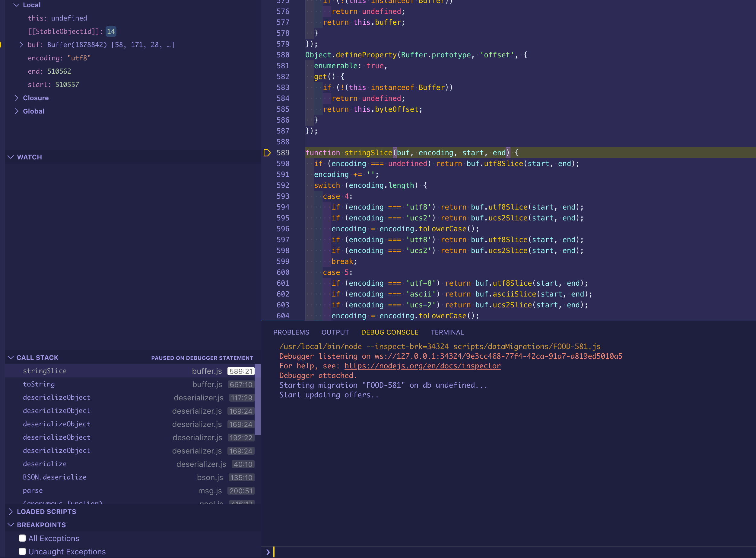This screenshot has width=756, height=558.
Task: Switch to the PROBLEMS tab
Action: click(291, 332)
